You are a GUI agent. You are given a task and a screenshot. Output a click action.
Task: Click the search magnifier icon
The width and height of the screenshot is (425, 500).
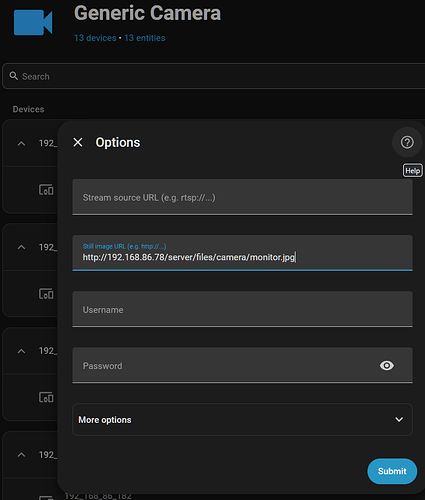14,76
